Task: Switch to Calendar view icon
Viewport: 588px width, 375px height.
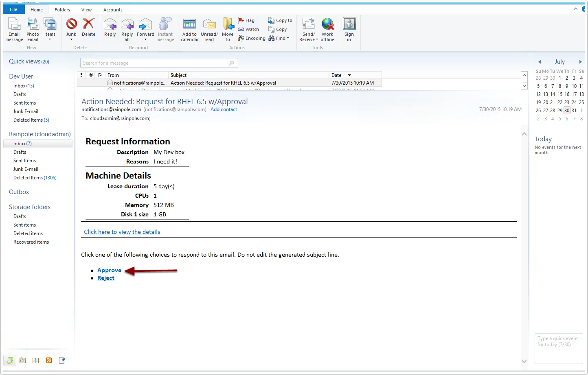Action: click(23, 360)
